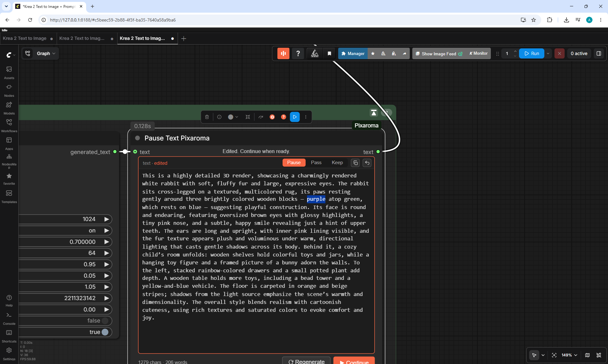Toggle link visibility icon
Screen dimensions: 608x364
(599, 355)
